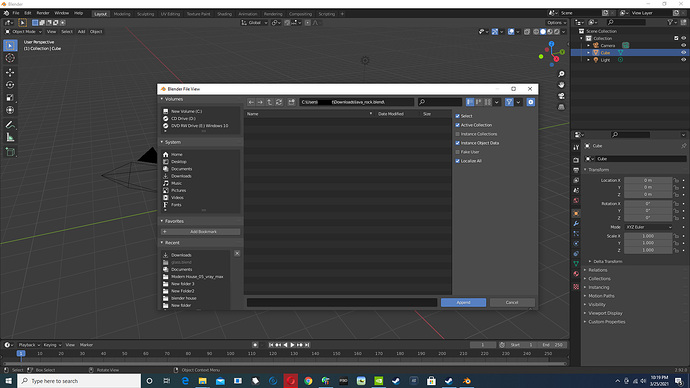Enable Fake User checkbox

click(x=458, y=152)
